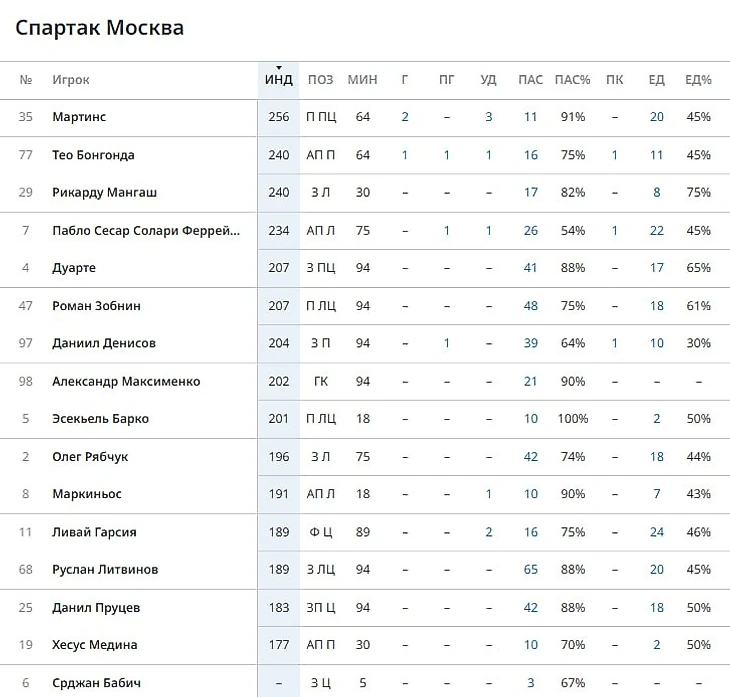Click the ПК column header
This screenshot has width=730, height=697.
click(x=614, y=80)
